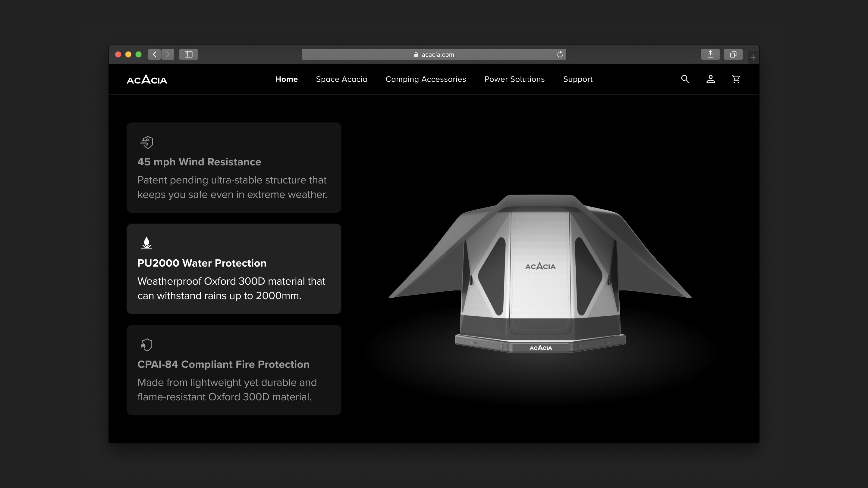
Task: Click the acacia.com address field
Action: (434, 54)
